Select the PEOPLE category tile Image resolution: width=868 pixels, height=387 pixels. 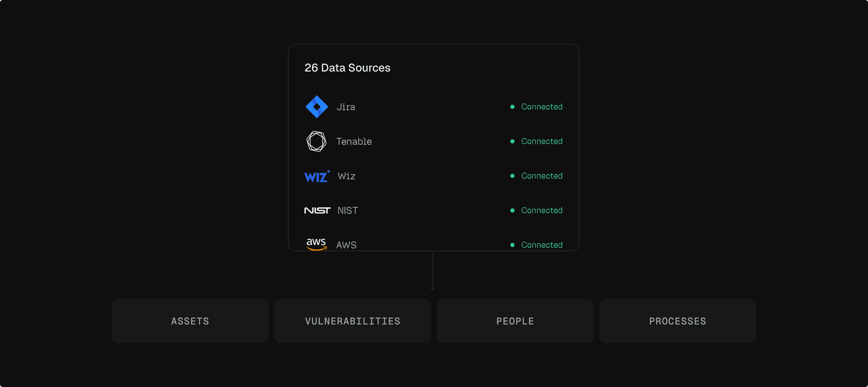point(515,321)
